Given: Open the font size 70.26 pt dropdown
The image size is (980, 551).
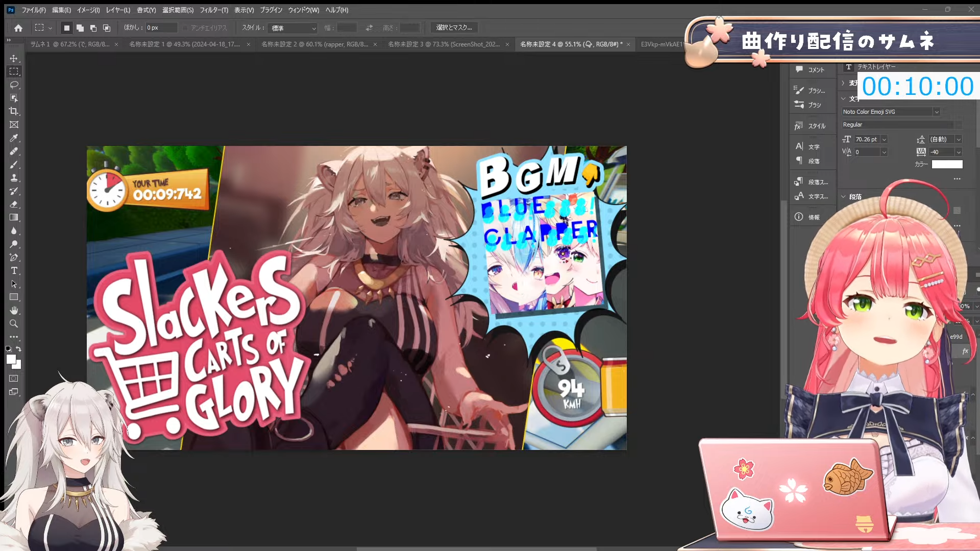Looking at the screenshot, I should (884, 139).
